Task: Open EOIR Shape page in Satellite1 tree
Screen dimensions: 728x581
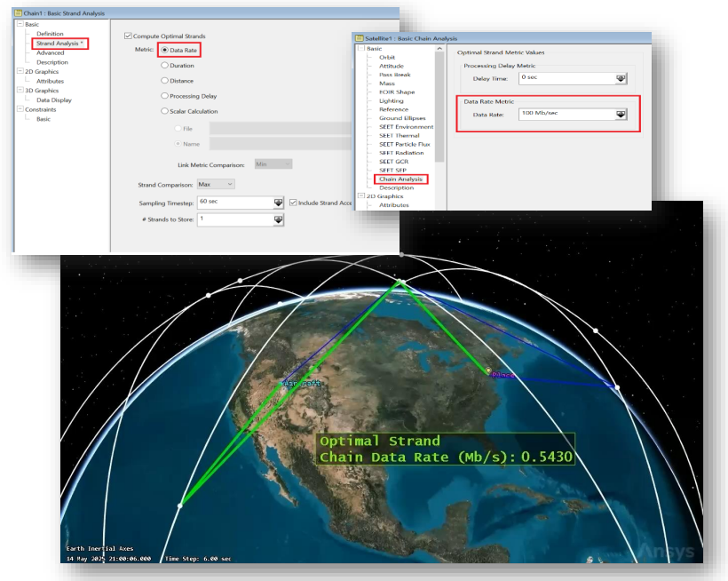Action: 397,92
